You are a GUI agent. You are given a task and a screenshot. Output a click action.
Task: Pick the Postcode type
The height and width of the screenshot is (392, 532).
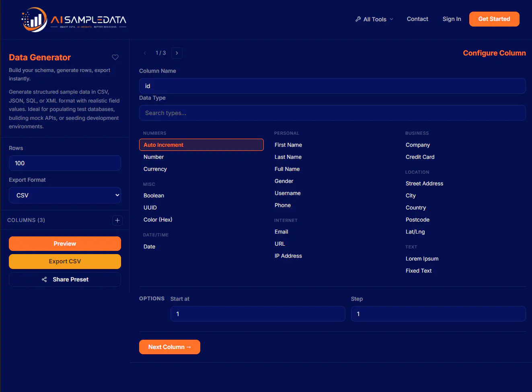tap(417, 220)
